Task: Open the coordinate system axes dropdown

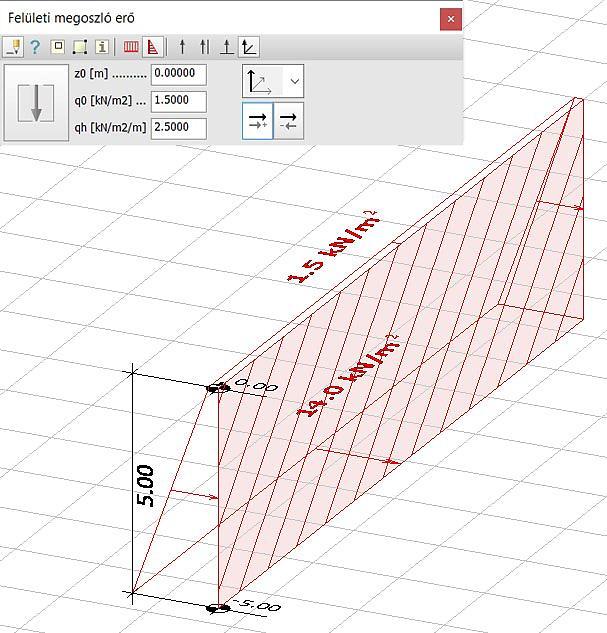Action: point(273,81)
